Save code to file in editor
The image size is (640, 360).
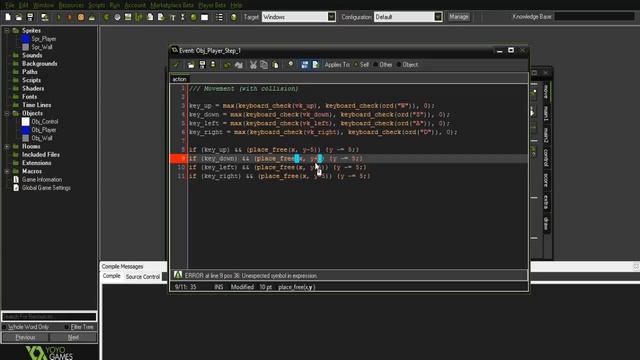(x=202, y=64)
